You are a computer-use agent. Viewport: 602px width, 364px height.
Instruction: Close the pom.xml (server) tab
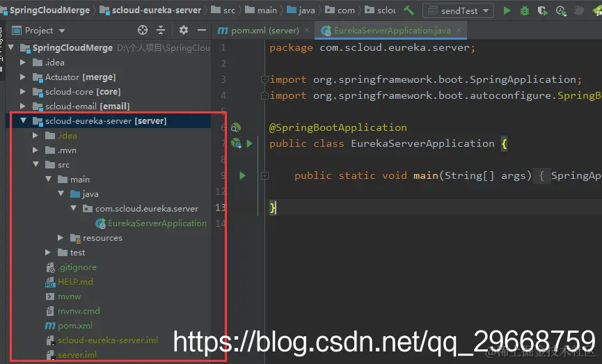click(307, 30)
